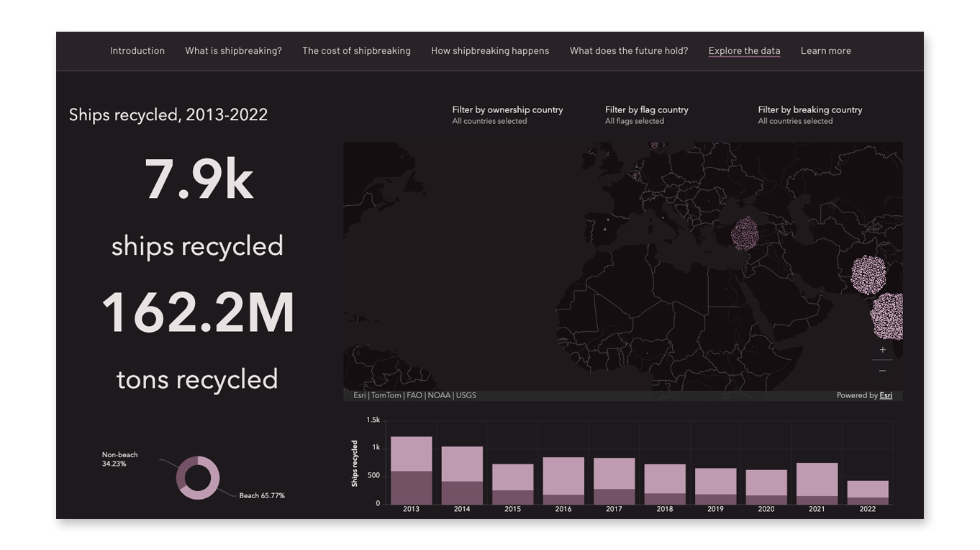980x550 pixels.
Task: Switch to How shipbreaking happens
Action: (x=490, y=50)
